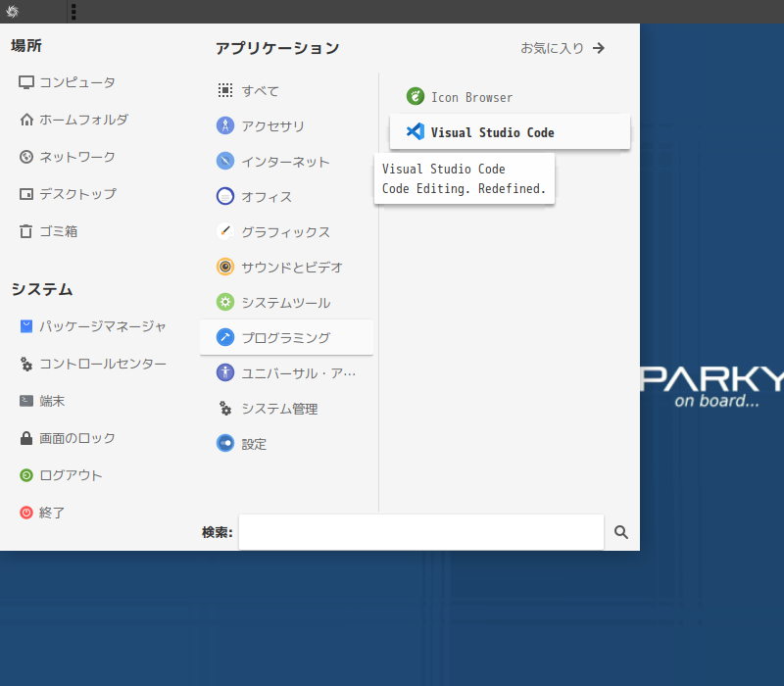Click the Terminal icon under System

point(26,401)
